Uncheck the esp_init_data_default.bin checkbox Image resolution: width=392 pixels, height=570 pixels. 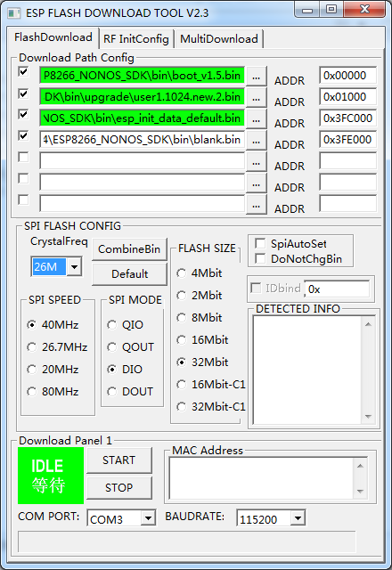coord(24,114)
